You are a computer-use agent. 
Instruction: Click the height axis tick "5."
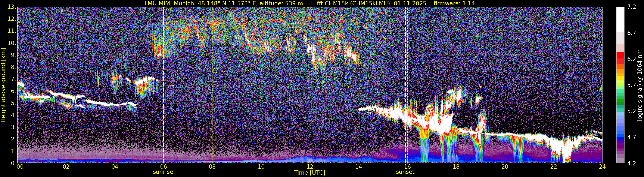tap(13, 103)
